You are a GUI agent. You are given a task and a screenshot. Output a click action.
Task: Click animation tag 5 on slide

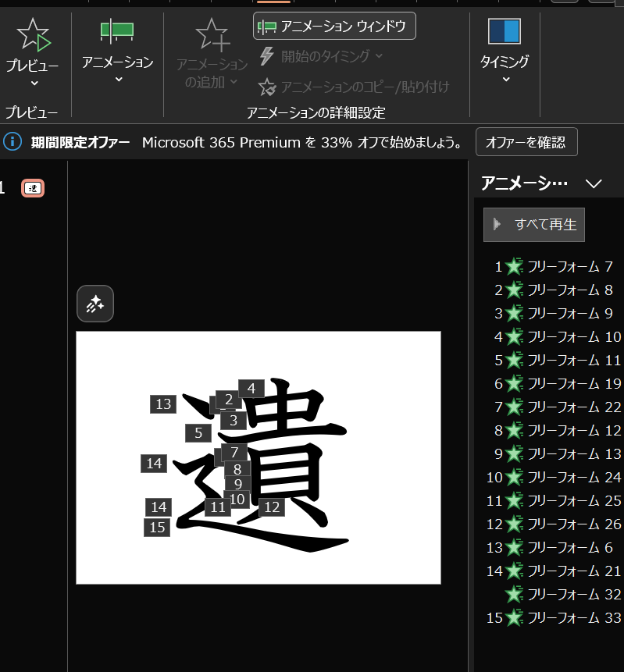(x=198, y=433)
